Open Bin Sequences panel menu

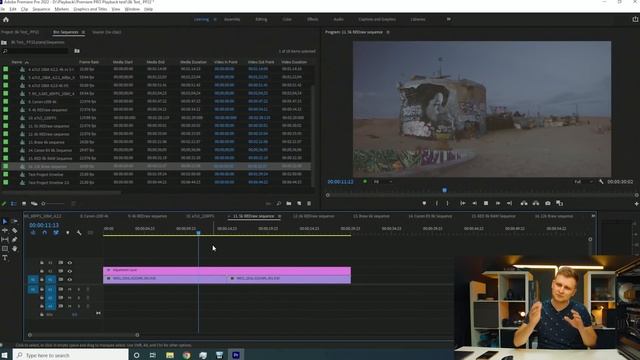83,32
